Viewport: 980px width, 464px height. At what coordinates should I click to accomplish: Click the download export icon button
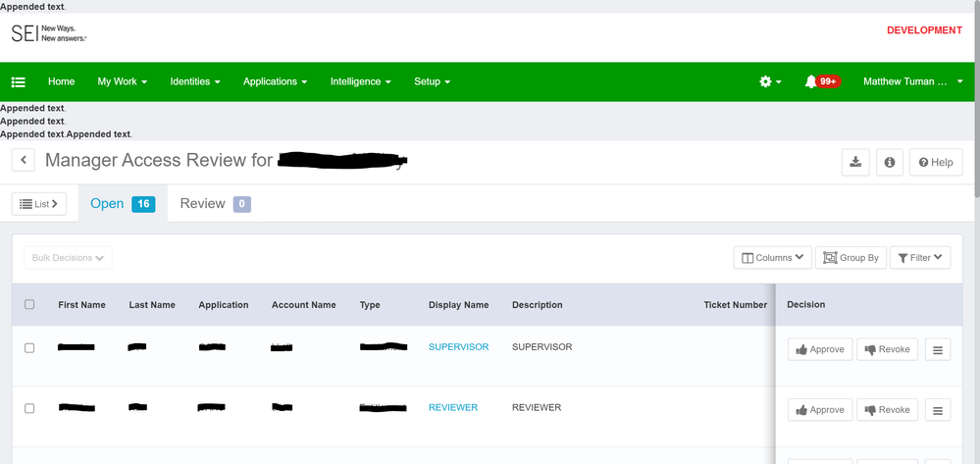point(855,162)
